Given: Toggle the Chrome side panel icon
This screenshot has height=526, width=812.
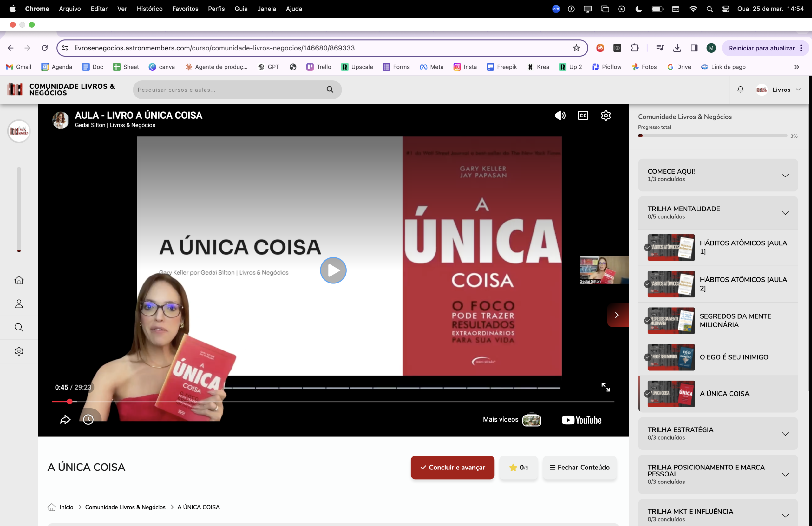Looking at the screenshot, I should tap(694, 48).
